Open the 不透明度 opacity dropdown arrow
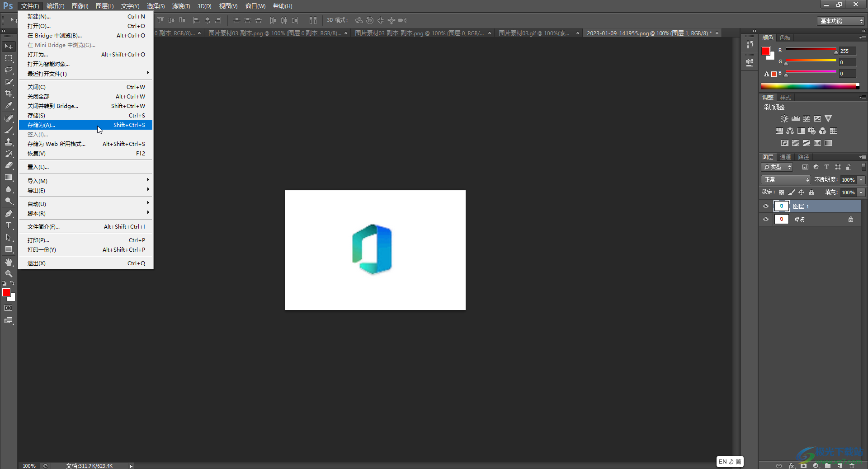The image size is (868, 469). [x=861, y=180]
